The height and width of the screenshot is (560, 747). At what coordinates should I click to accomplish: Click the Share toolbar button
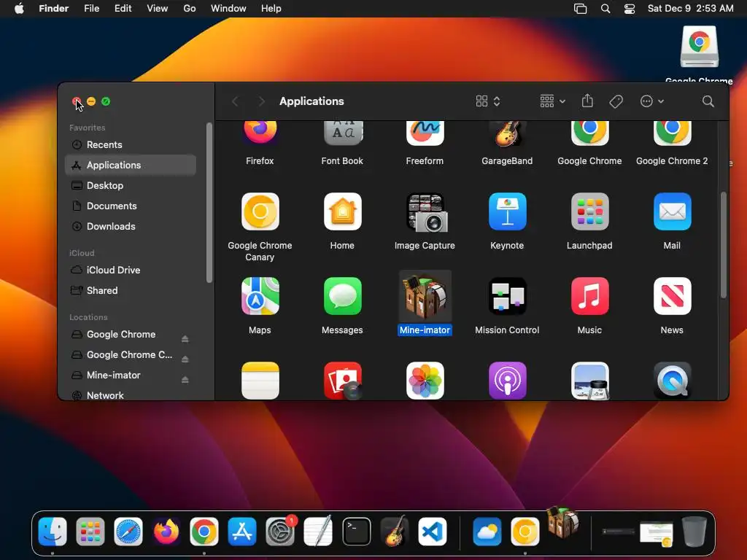587,101
